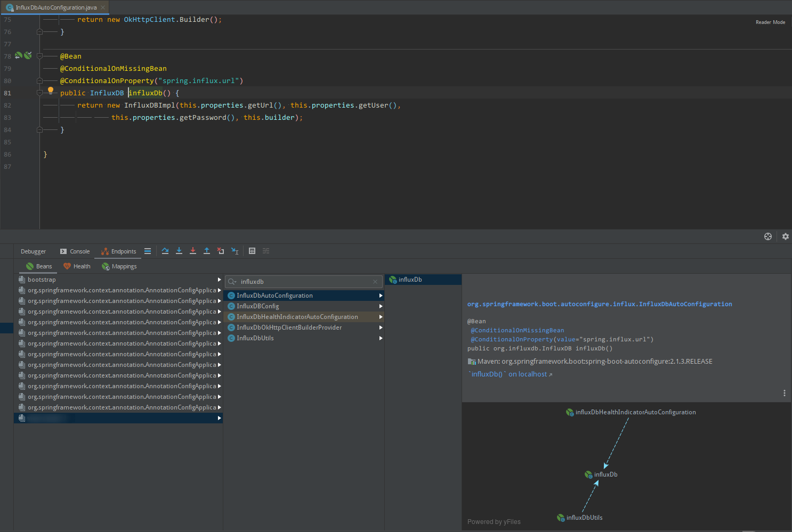Screen dimensions: 792x532
Task: Click line number 75 in the gutter
Action: (7, 20)
